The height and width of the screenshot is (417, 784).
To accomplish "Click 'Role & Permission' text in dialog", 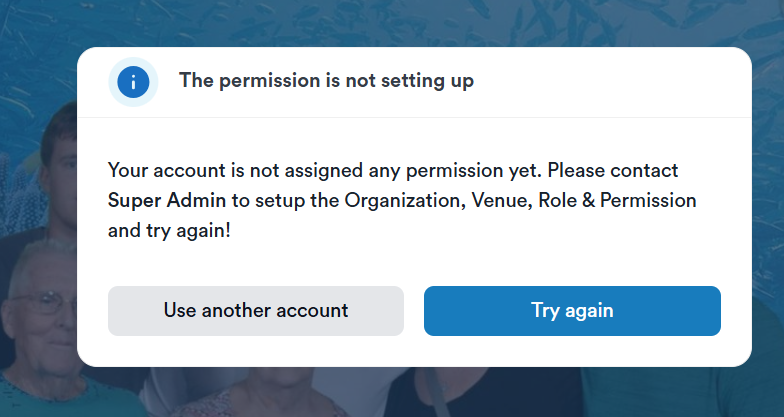I will click(616, 200).
